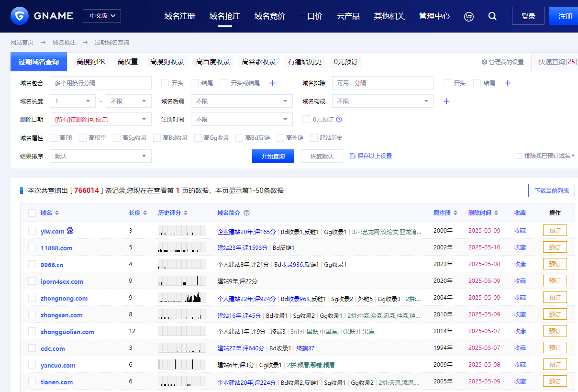The width and height of the screenshot is (578, 392).
Task: Open 一口价 in top navigation
Action: coord(311,16)
